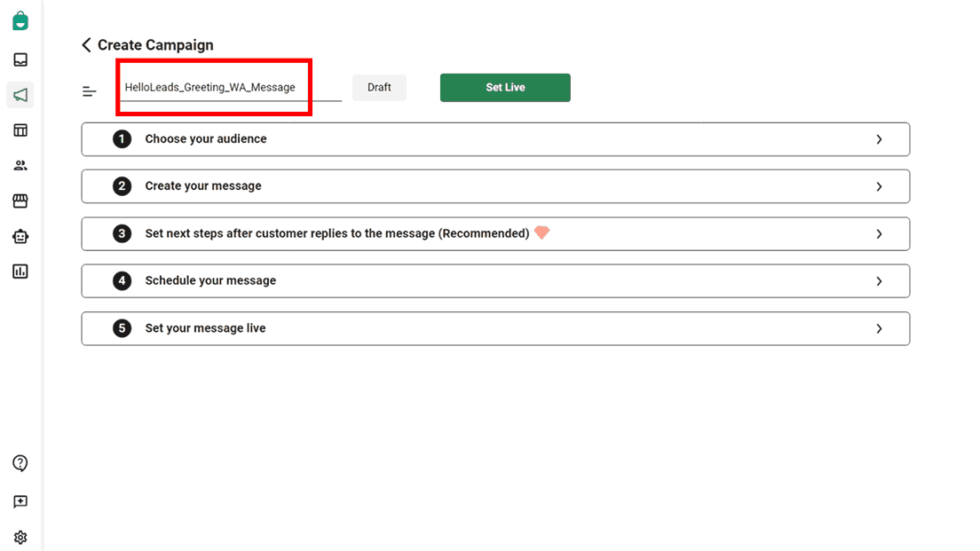The image size is (980, 551).
Task: Click the Set Live button
Action: [x=505, y=88]
